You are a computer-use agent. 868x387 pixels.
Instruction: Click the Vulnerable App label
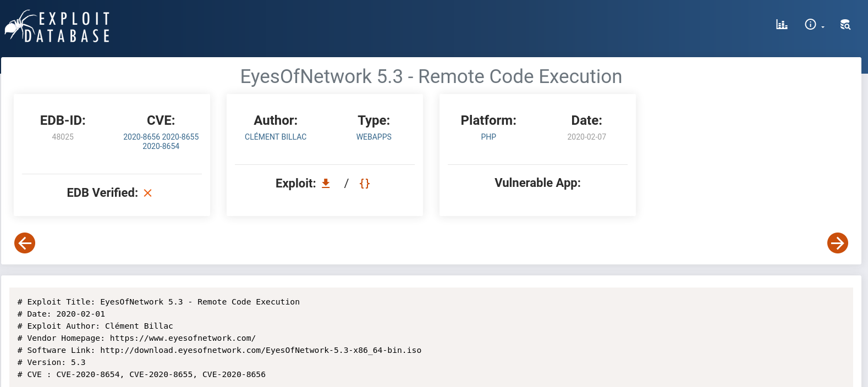(537, 183)
